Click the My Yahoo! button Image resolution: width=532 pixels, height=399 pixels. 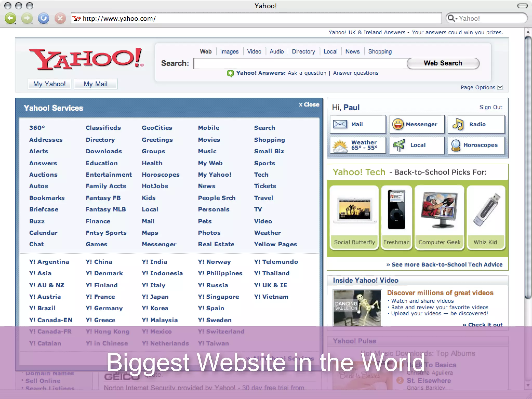[x=49, y=84]
